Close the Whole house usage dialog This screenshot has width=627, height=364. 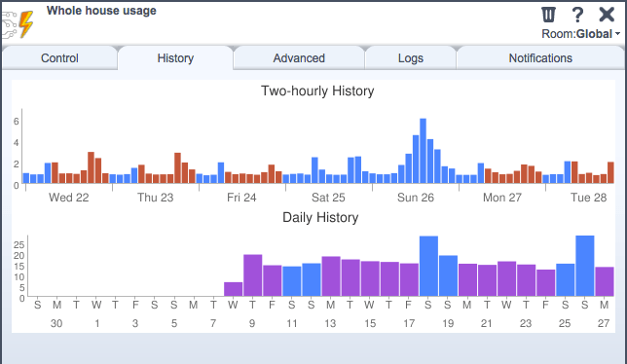pyautogui.click(x=607, y=15)
